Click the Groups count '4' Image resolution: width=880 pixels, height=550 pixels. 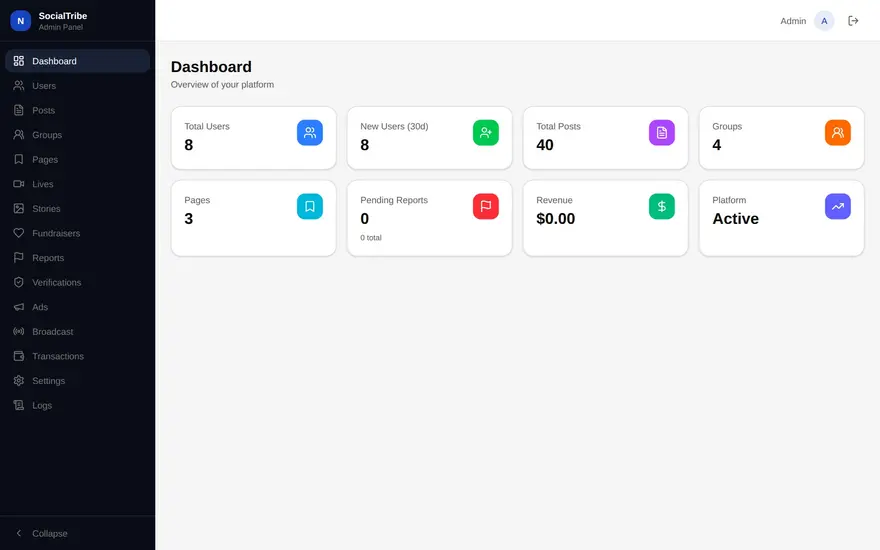pyautogui.click(x=717, y=145)
